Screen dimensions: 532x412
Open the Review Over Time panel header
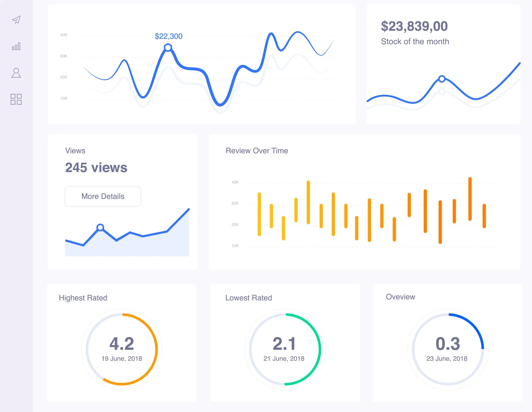coord(257,150)
